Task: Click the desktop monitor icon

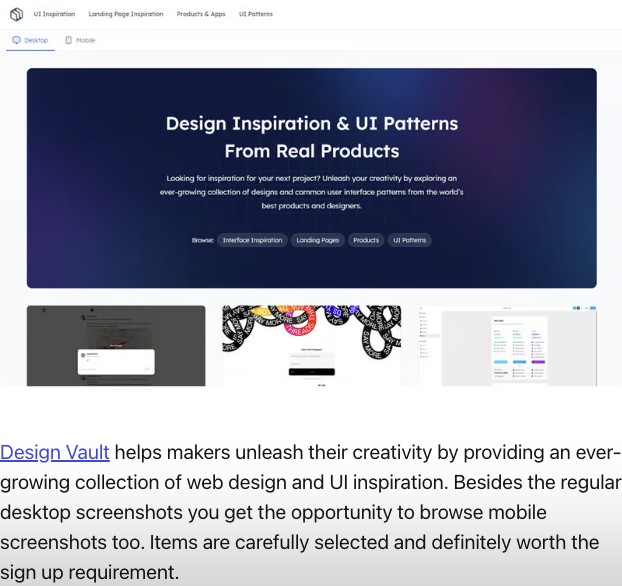Action: pyautogui.click(x=16, y=40)
